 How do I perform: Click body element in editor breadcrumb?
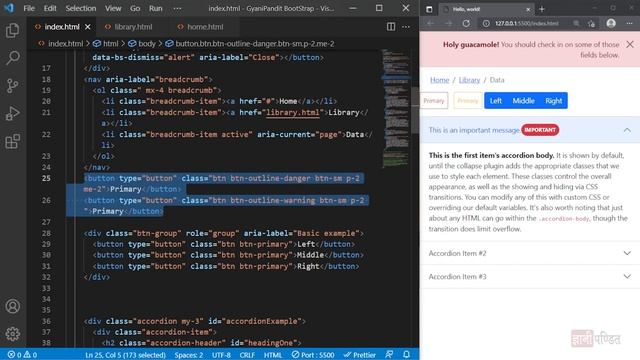click(x=142, y=44)
